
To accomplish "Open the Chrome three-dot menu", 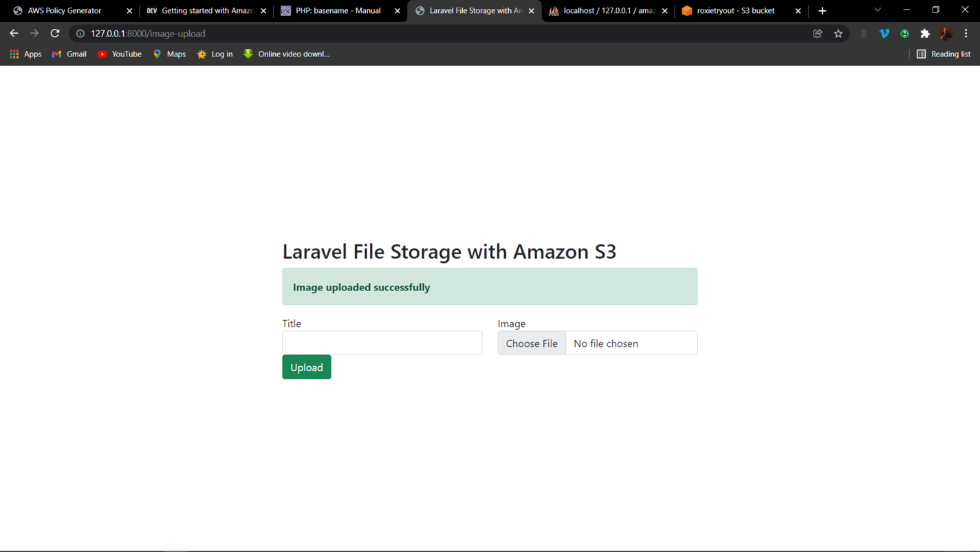I will point(966,34).
